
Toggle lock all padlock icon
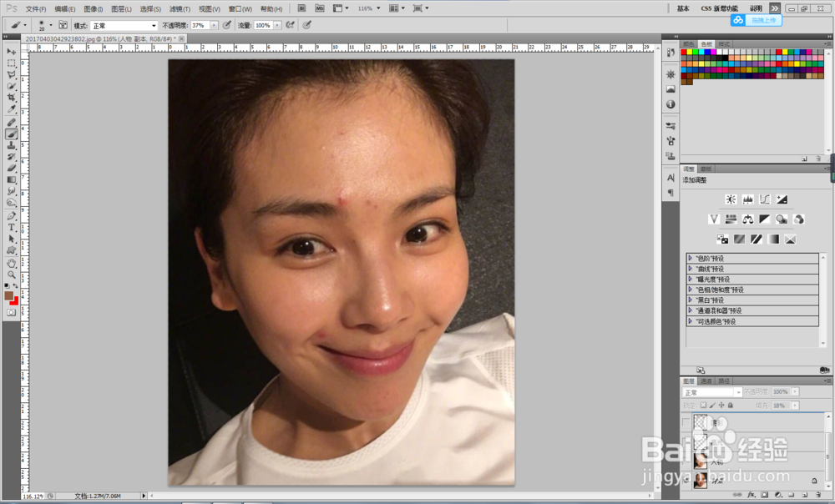pyautogui.click(x=731, y=406)
